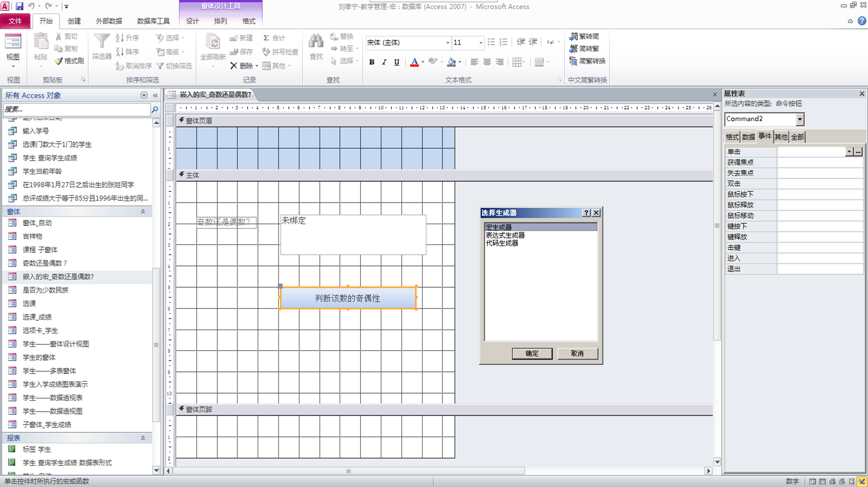This screenshot has height=487, width=868.
Task: Click the save icon in quick access toolbar
Action: (20, 7)
